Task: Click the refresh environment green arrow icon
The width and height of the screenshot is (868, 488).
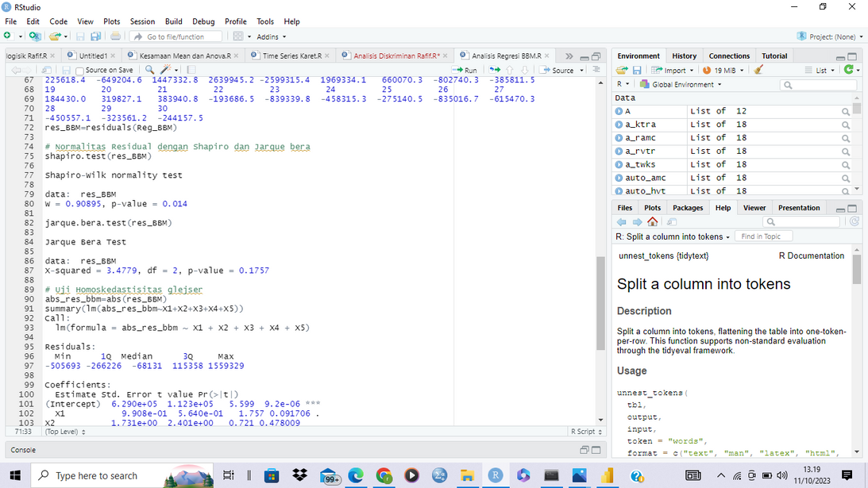Action: point(849,70)
